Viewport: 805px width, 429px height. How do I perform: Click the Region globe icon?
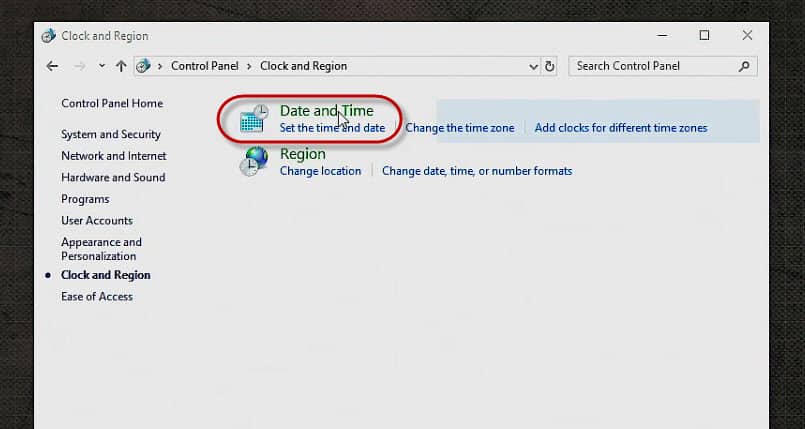pyautogui.click(x=254, y=162)
